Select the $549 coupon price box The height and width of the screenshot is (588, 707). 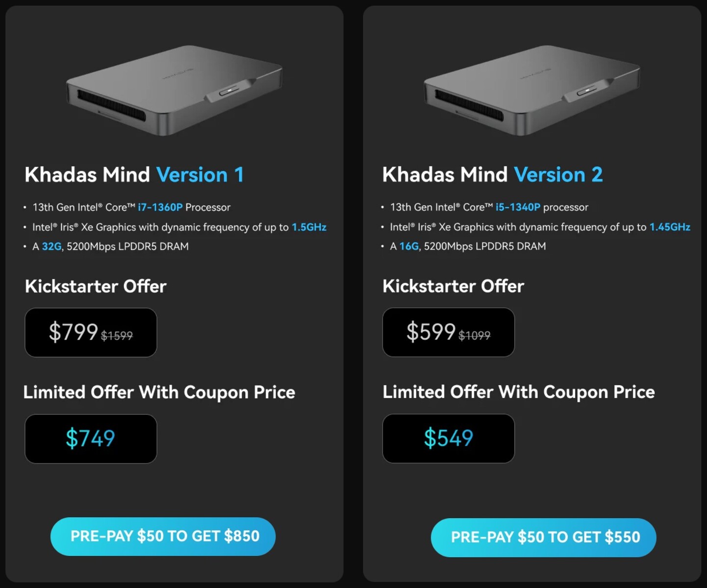click(x=448, y=439)
